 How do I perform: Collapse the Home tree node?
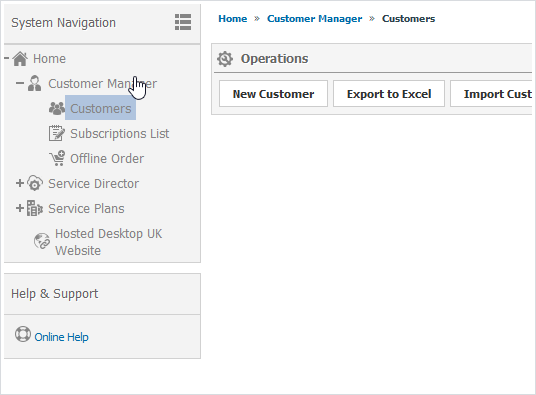pyautogui.click(x=6, y=58)
